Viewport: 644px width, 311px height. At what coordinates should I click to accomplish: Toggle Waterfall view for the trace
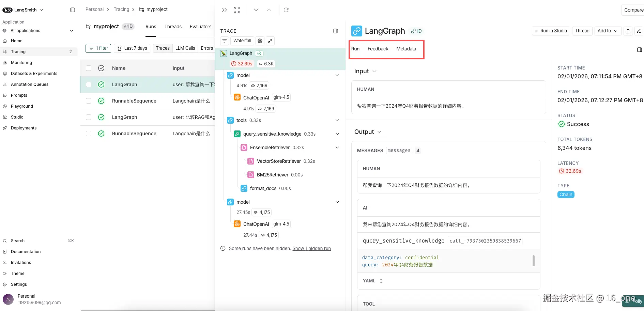tap(242, 41)
